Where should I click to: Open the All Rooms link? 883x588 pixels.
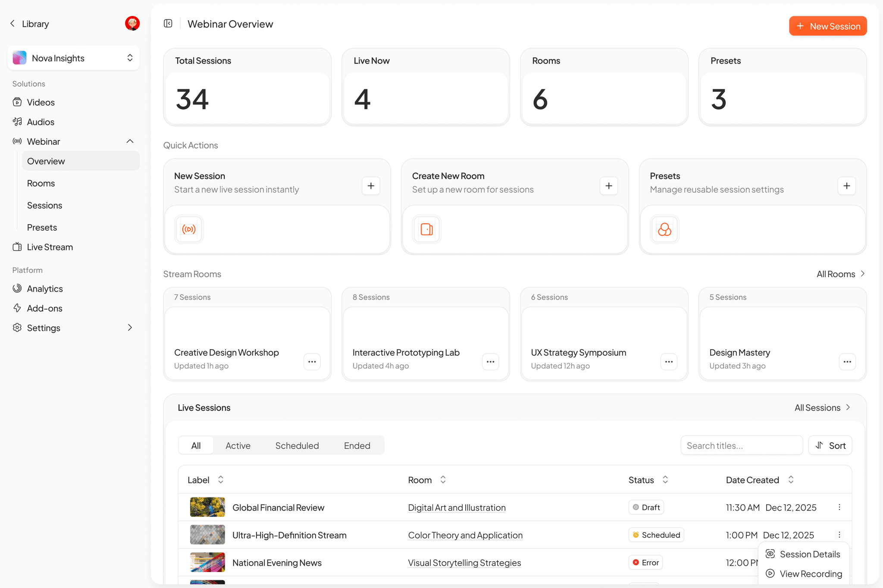(841, 274)
